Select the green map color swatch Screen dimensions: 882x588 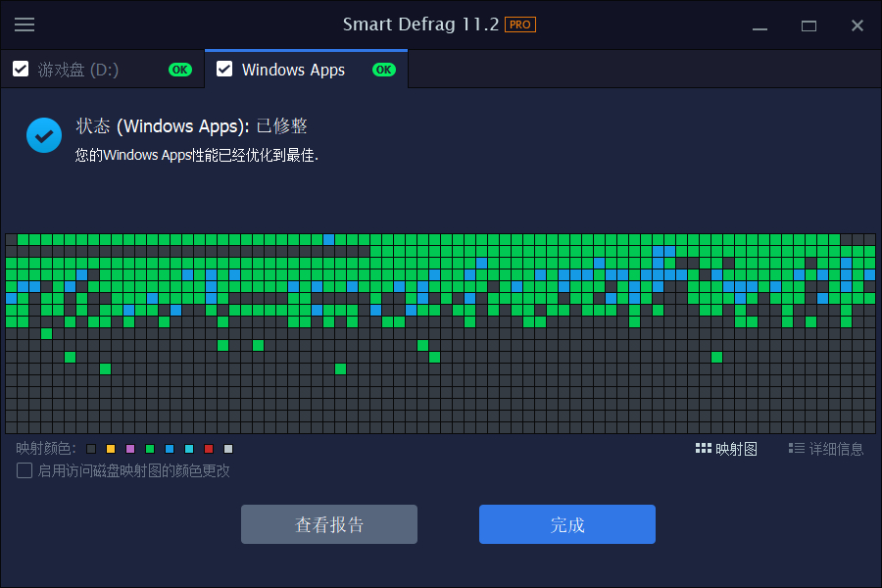150,449
